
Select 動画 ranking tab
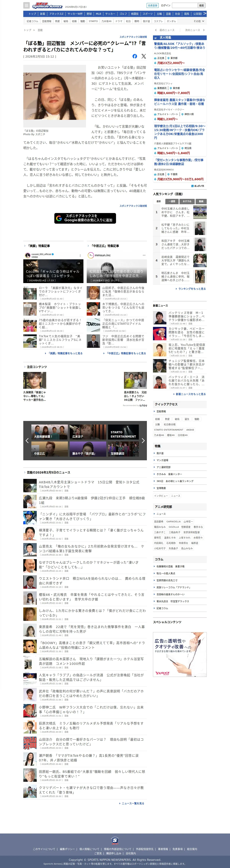pyautogui.click(x=201, y=201)
